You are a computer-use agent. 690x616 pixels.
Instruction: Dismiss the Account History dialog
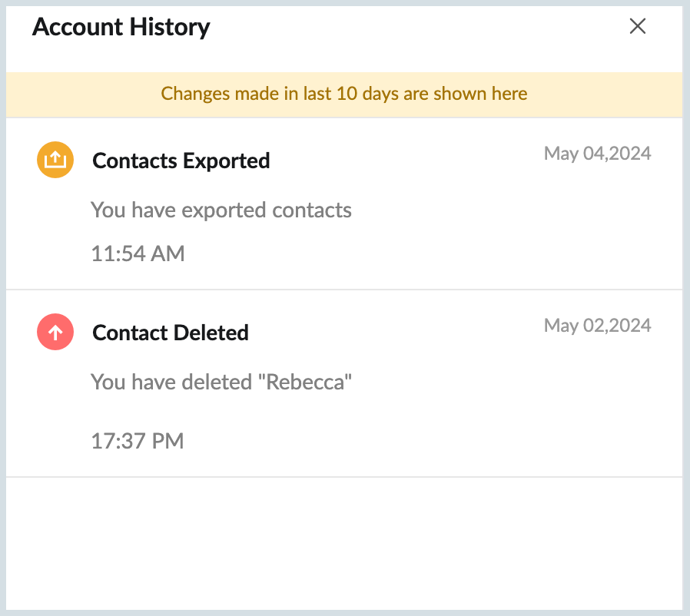[638, 26]
